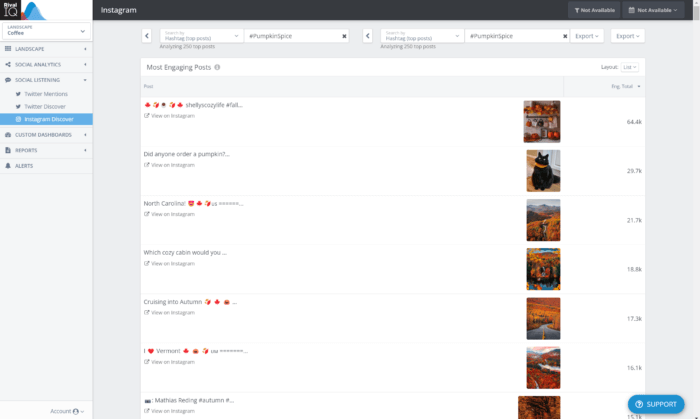Open the first Export dropdown

coord(587,36)
